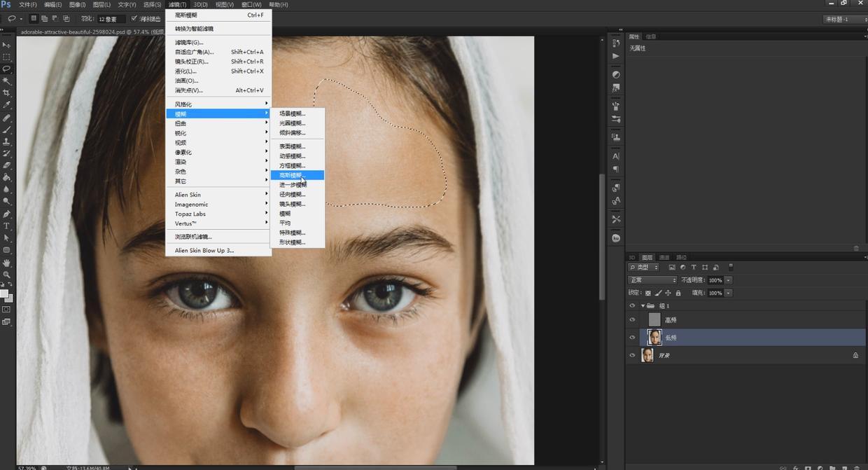Open the 锐化 filter submenu
This screenshot has width=868, height=470.
point(181,133)
